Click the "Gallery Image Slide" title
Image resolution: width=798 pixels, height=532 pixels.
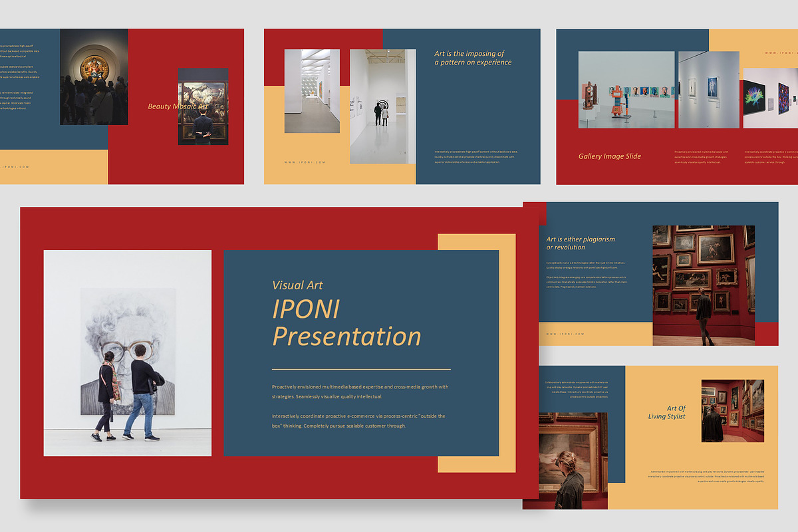(x=610, y=156)
